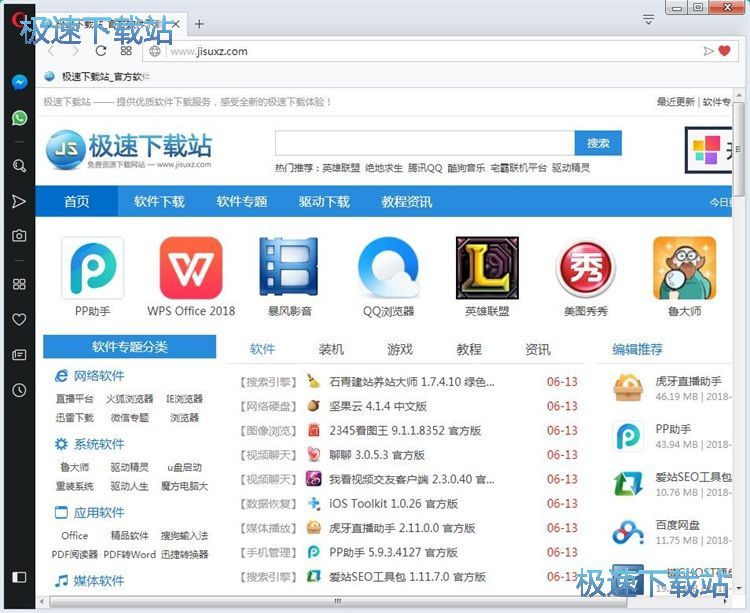Select the 软件 list tab
Viewport: 750px width, 613px height.
point(262,349)
